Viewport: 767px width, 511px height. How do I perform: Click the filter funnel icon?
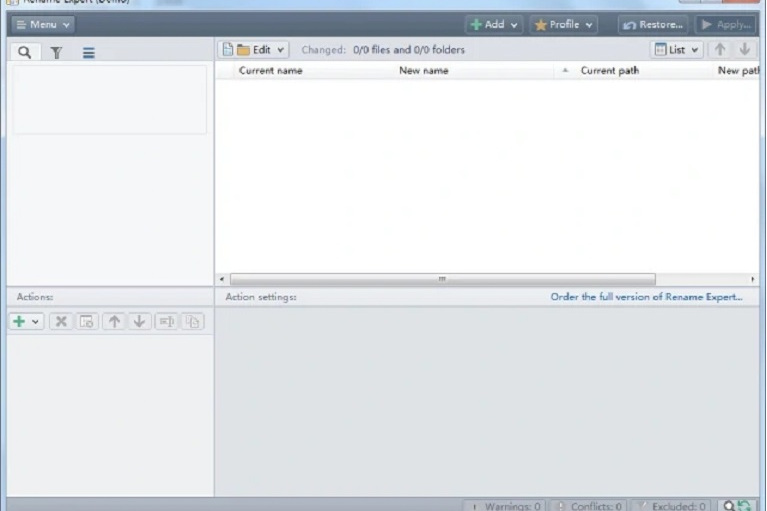tap(56, 52)
